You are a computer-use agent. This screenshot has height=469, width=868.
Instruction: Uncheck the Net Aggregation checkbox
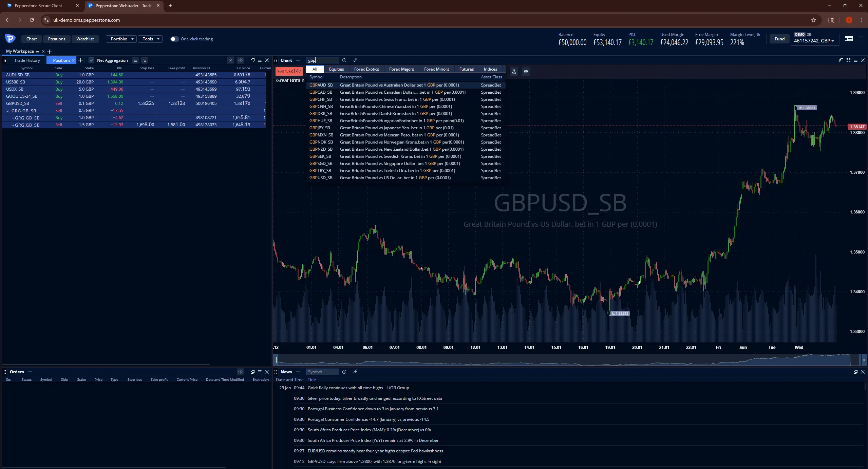91,60
